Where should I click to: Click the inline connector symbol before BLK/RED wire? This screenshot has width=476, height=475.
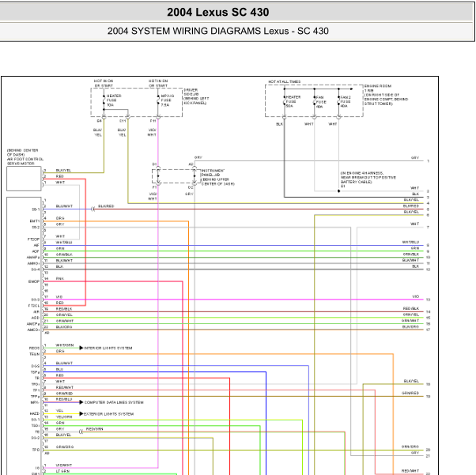pyautogui.click(x=93, y=209)
